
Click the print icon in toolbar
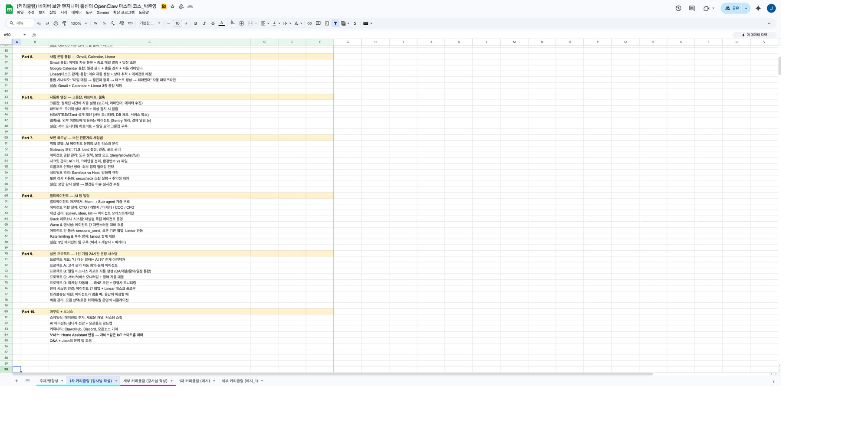(x=56, y=23)
